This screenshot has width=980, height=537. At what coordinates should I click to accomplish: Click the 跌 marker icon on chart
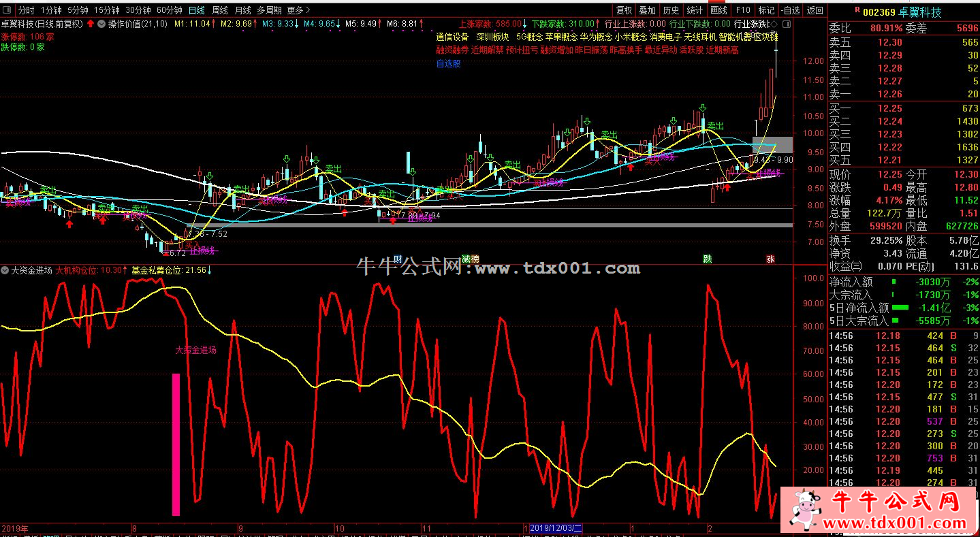[708, 259]
